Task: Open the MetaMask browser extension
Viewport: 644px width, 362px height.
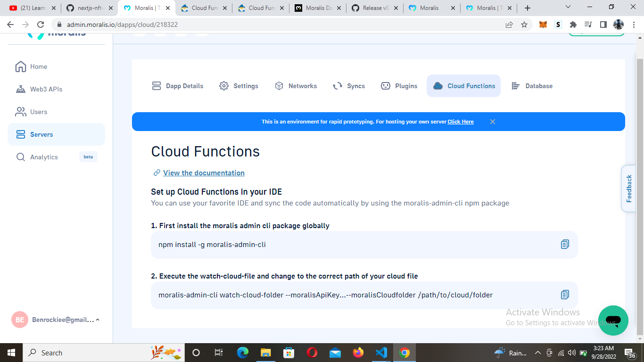Action: [x=543, y=24]
